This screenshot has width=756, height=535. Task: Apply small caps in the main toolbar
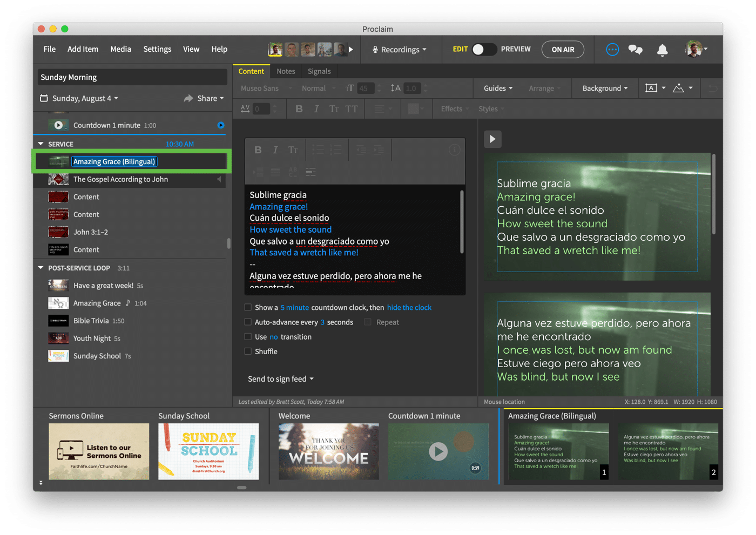click(x=334, y=109)
